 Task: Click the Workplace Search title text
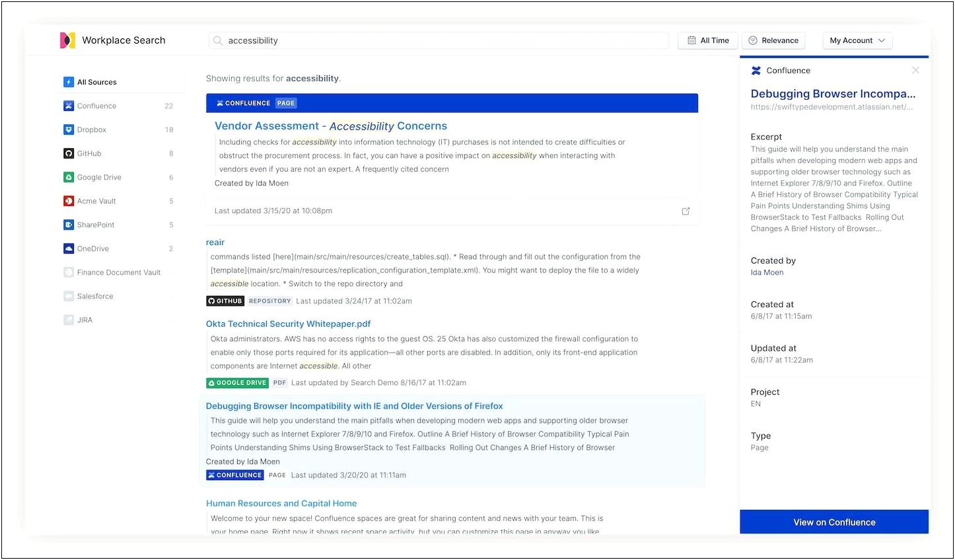coord(124,40)
